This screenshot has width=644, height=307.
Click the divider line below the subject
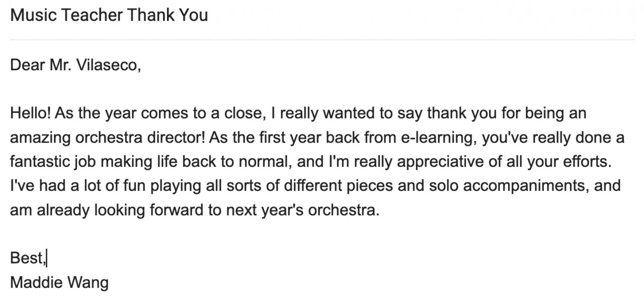(x=322, y=40)
